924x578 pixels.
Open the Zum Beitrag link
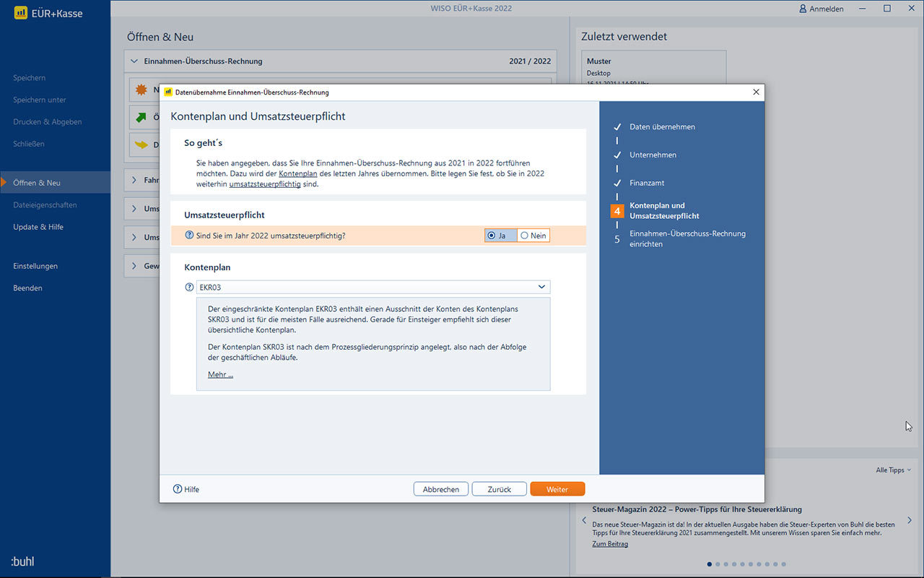tap(610, 543)
